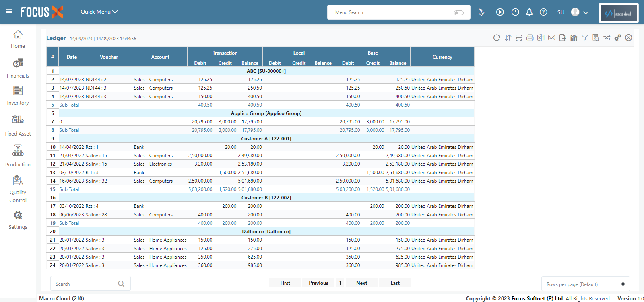Viewport: 644px width, 302px height.
Task: Print the ledger report
Action: (530, 38)
